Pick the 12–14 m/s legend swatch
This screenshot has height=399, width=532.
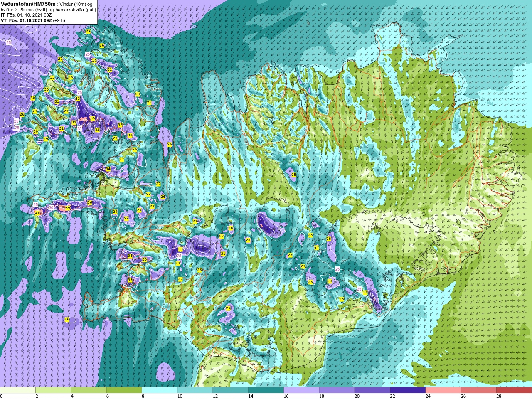pos(230,390)
